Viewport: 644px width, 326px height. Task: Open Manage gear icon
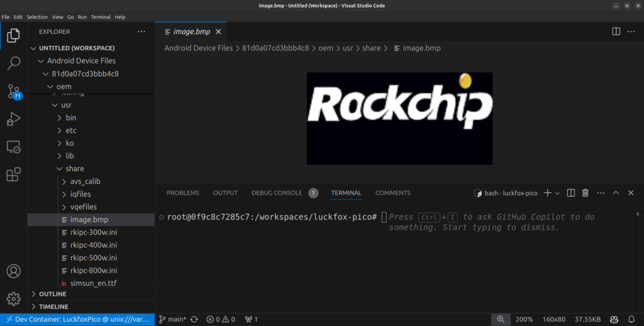coord(13,299)
